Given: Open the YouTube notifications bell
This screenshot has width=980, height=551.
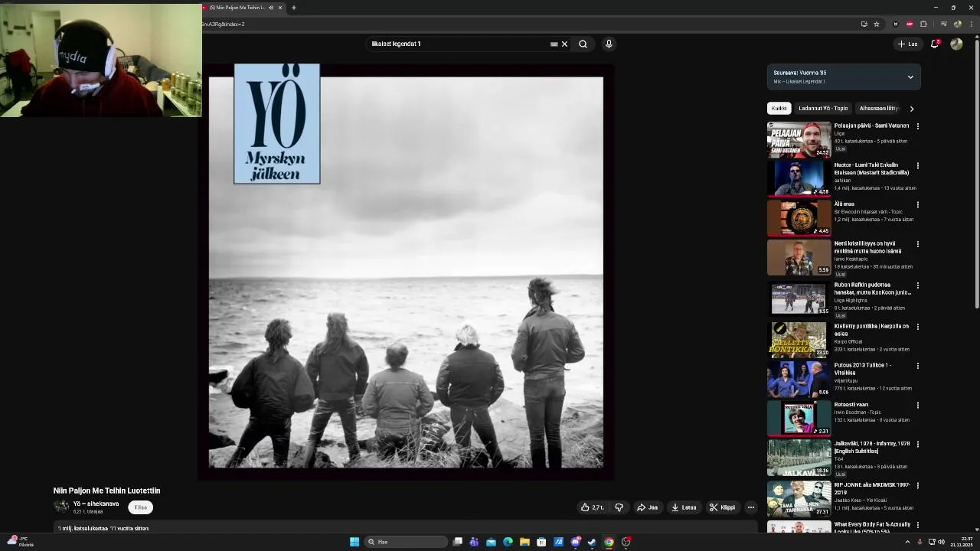Looking at the screenshot, I should pos(935,44).
